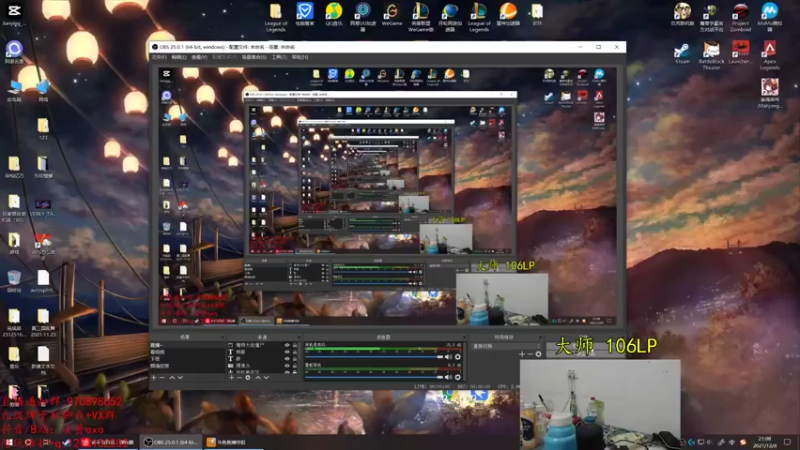Select the first scene in the Scenes list
800x450 pixels.
[x=187, y=345]
